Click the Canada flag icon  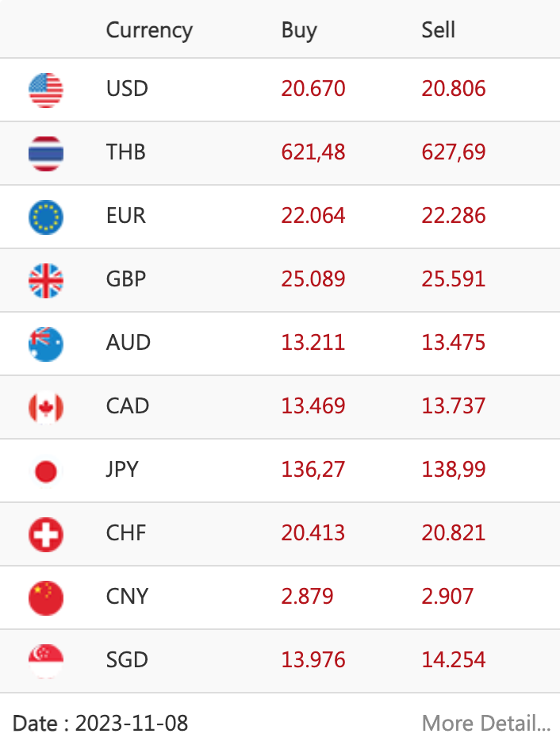tap(46, 408)
